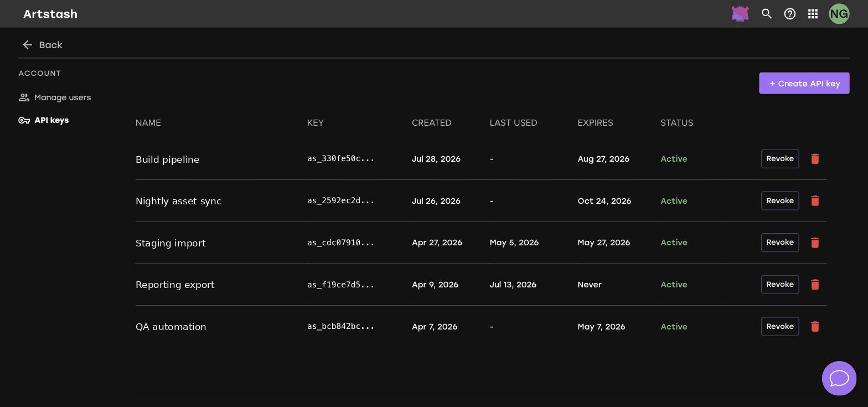Click last used May 5, 2026
The width and height of the screenshot is (868, 407).
click(x=514, y=243)
